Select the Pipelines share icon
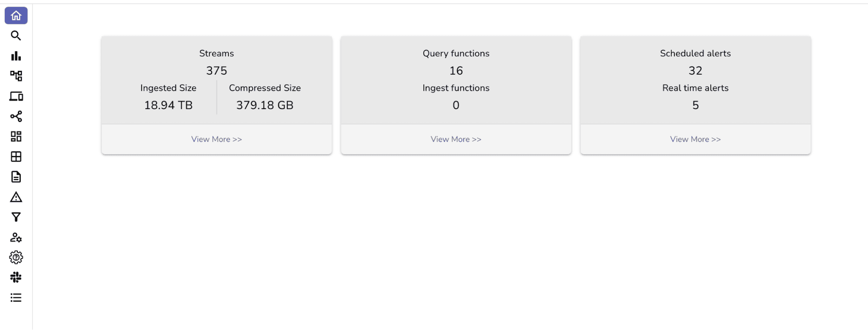868x330 pixels. [x=16, y=116]
